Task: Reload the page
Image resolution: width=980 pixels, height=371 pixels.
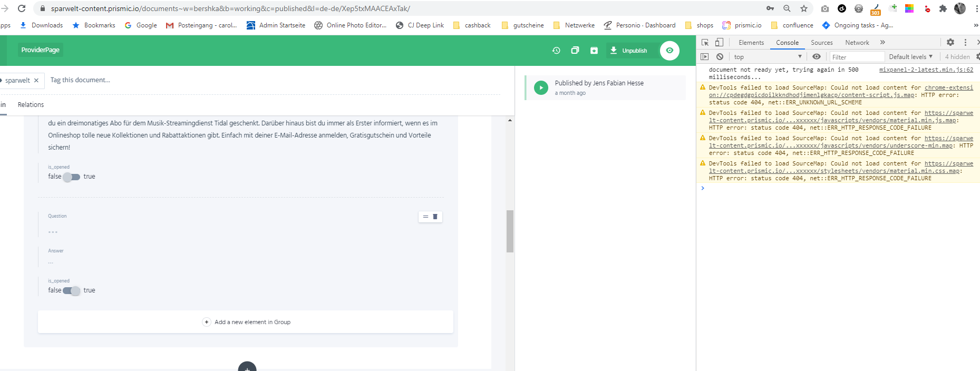Action: 22,8
